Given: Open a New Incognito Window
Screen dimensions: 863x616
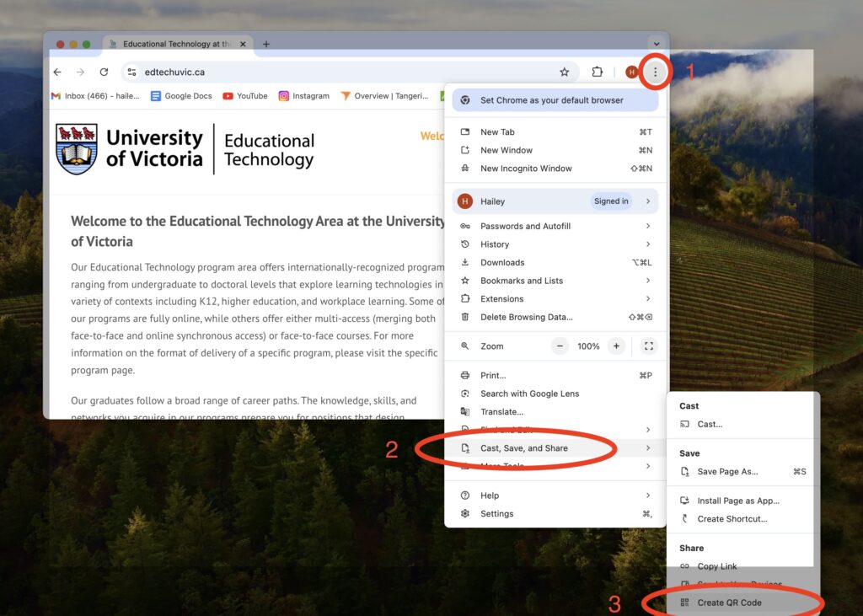Looking at the screenshot, I should click(x=555, y=169).
